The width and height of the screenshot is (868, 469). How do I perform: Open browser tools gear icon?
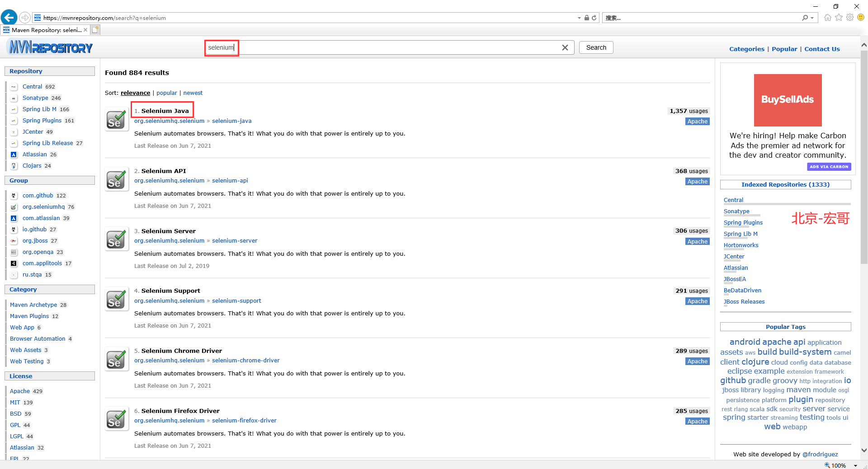tap(850, 18)
